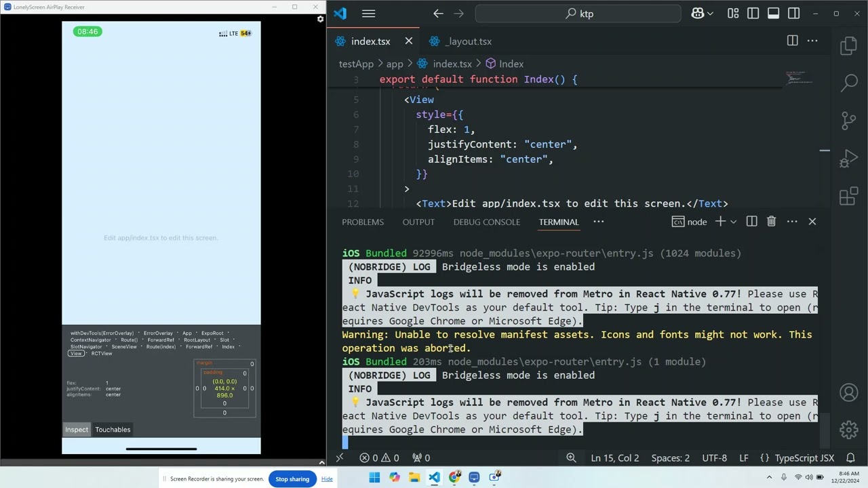The width and height of the screenshot is (868, 488).
Task: Open editor More Actions ellipsis
Action: pos(812,41)
